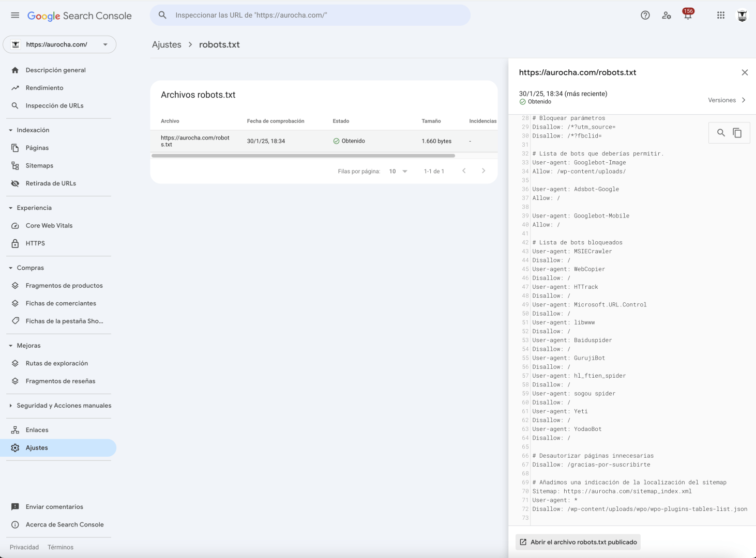This screenshot has width=756, height=558.
Task: Click the search magnifier icon in URL inspection bar
Action: click(x=162, y=15)
